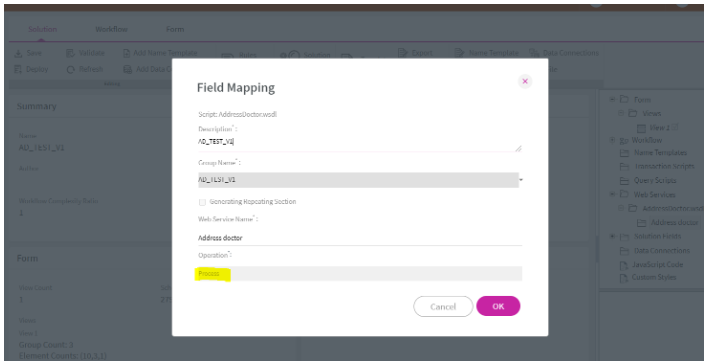Click the AD_TEST_V1 name in Summary

42,148
